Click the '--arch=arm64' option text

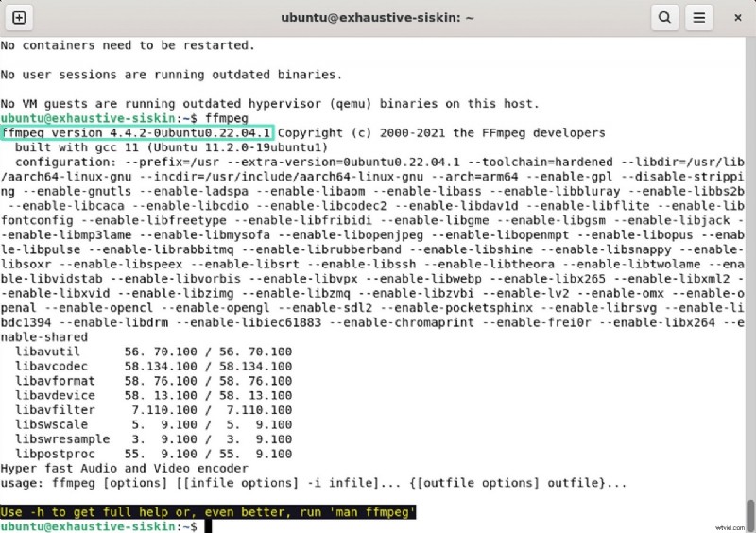[476, 177]
